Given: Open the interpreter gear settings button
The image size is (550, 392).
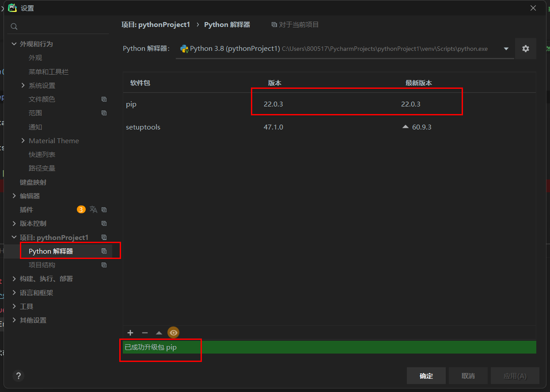Looking at the screenshot, I should pos(525,49).
